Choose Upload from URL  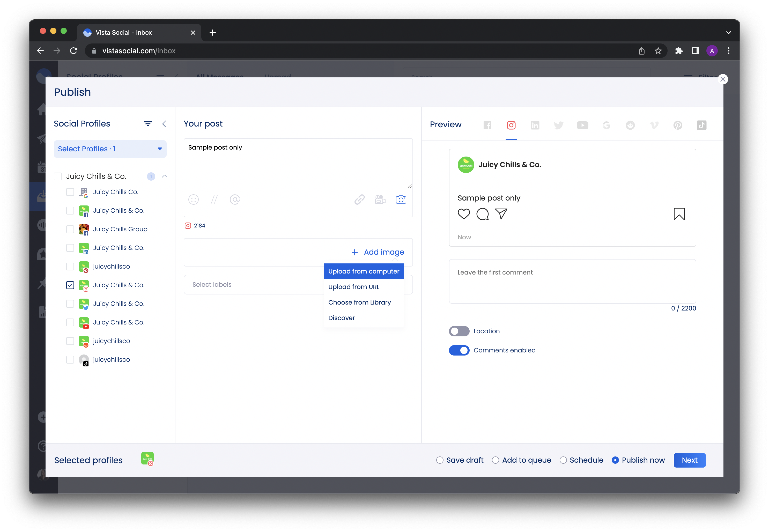pyautogui.click(x=364, y=287)
